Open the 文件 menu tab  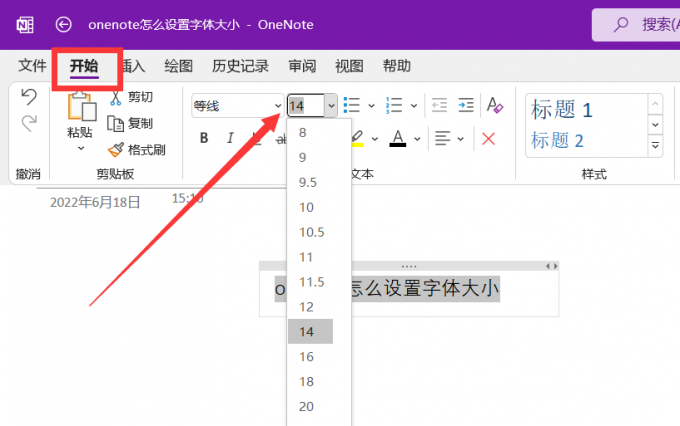32,66
